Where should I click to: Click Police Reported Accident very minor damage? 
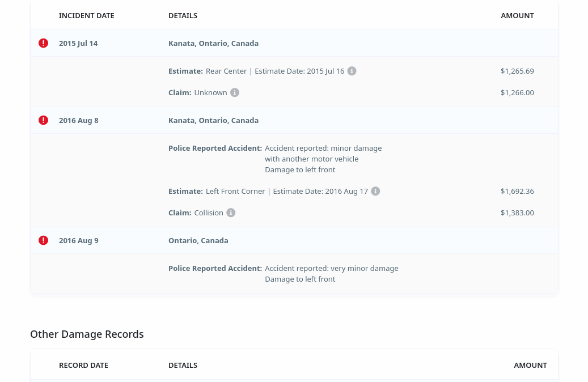pos(284,268)
